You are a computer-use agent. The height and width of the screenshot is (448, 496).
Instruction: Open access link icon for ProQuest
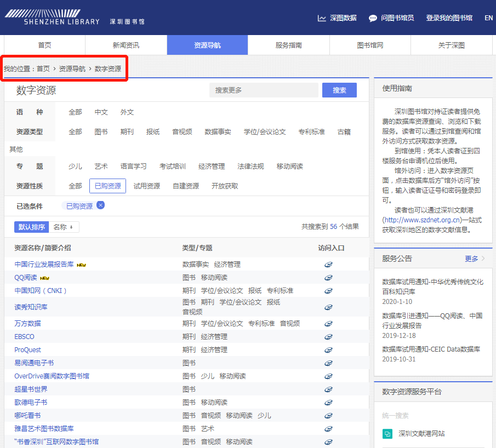328,350
